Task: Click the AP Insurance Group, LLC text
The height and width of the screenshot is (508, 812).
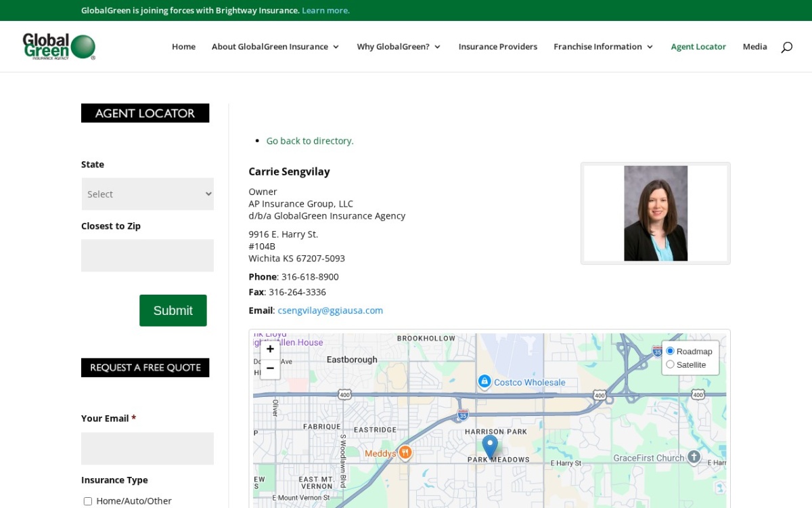Action: coord(301,204)
